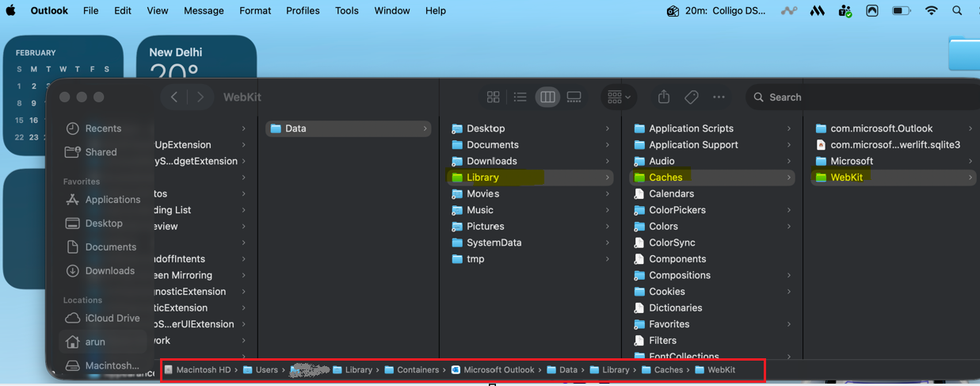The width and height of the screenshot is (980, 386).
Task: Switch Finder to icon view
Action: (x=493, y=97)
